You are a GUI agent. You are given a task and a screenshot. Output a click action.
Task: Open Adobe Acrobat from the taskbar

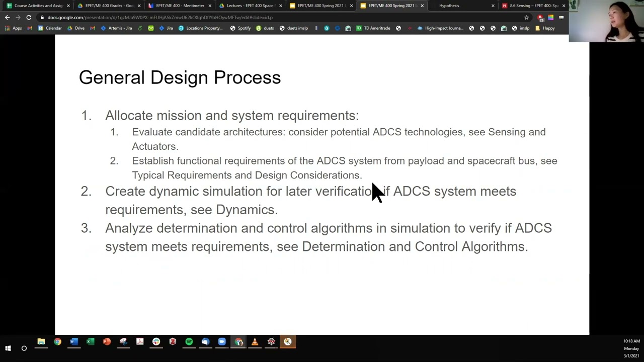(x=140, y=342)
